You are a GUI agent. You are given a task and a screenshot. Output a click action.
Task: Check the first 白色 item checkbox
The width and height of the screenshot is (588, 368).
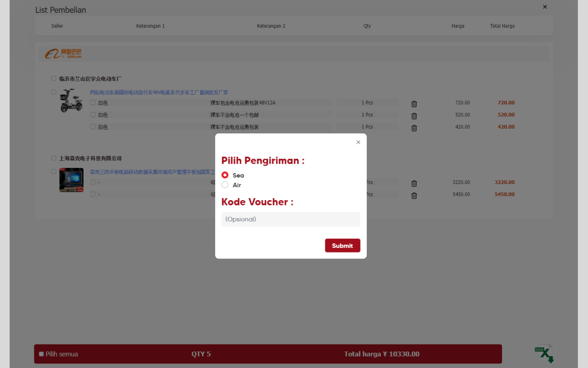(x=92, y=102)
